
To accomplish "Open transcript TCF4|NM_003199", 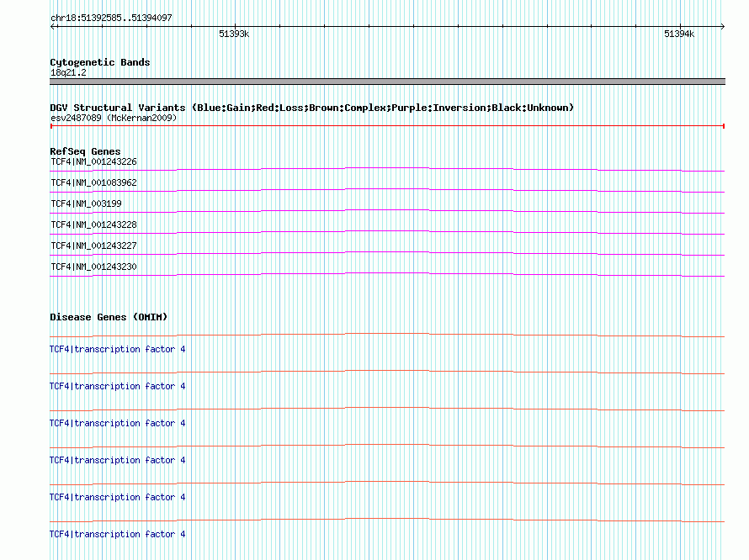I will [86, 203].
